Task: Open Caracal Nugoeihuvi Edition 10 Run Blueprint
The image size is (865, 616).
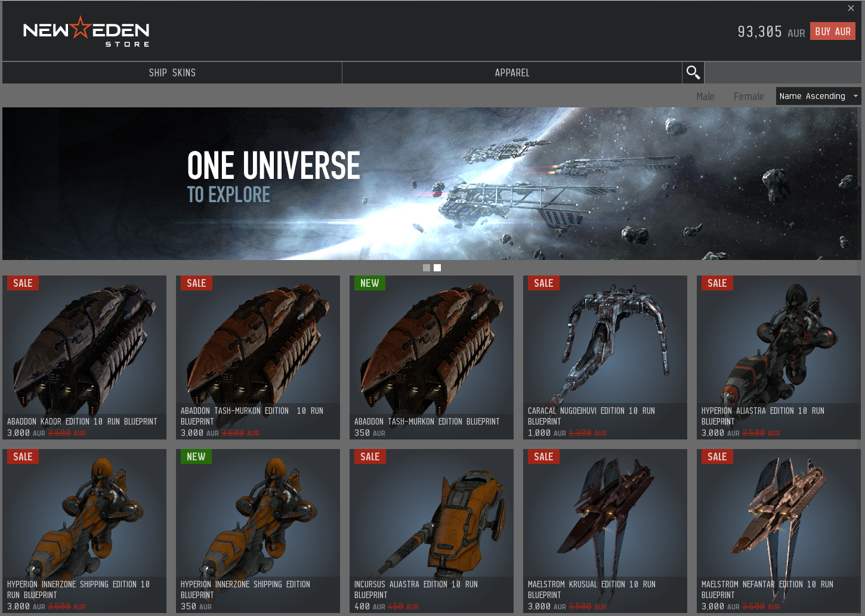Action: click(605, 358)
